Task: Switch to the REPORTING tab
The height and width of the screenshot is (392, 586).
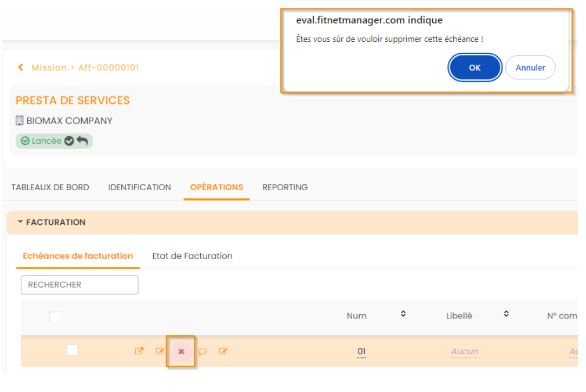Action: coord(285,187)
